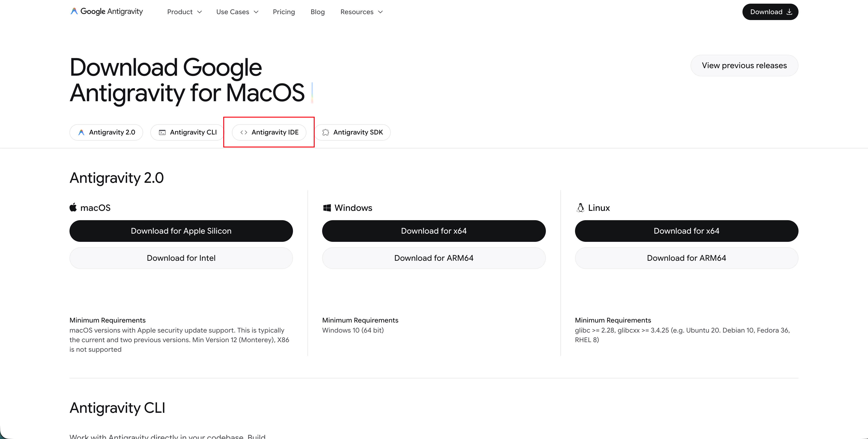This screenshot has width=868, height=439.
Task: Jump to the Antigravity IDE section
Action: pyautogui.click(x=269, y=132)
